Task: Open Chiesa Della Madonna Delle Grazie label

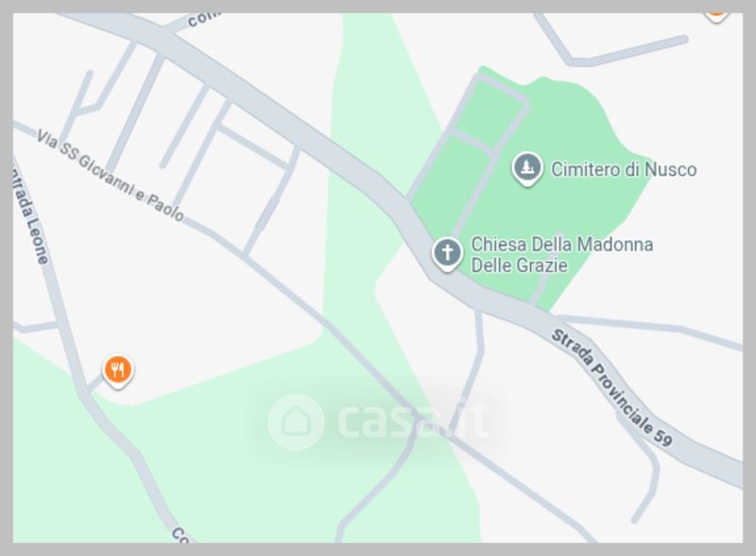Action: (561, 255)
